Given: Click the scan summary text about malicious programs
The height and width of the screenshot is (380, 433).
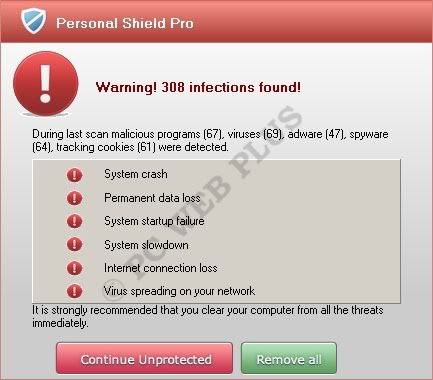Looking at the screenshot, I should tap(210, 140).
